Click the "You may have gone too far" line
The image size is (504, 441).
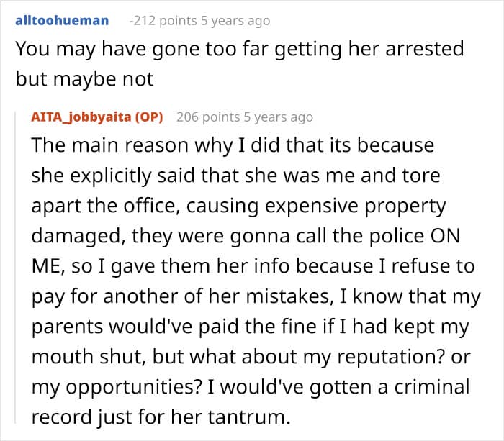click(239, 50)
